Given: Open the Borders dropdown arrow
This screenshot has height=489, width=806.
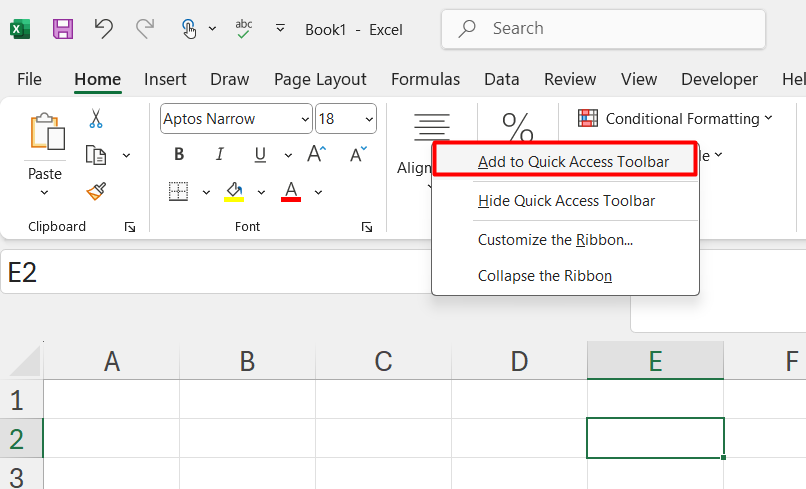Looking at the screenshot, I should [x=206, y=192].
